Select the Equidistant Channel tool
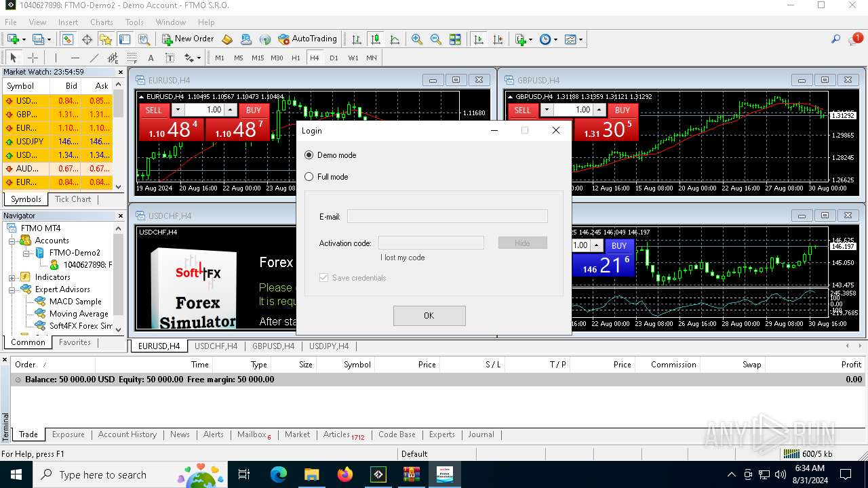868x488 pixels. coord(113,58)
